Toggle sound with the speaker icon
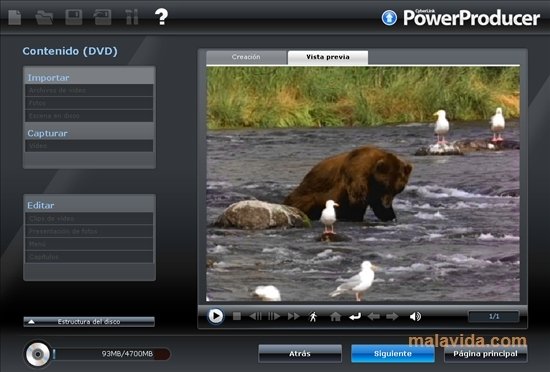This screenshot has width=550, height=372. click(x=415, y=317)
